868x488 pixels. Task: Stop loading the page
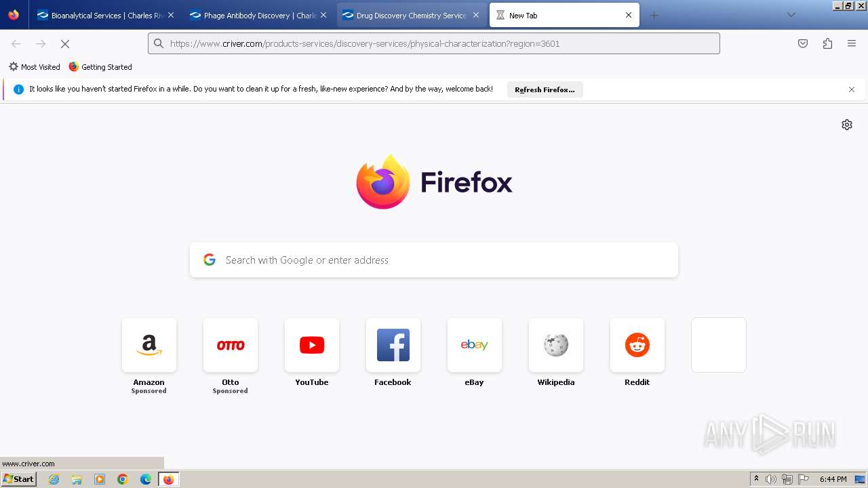pyautogui.click(x=65, y=43)
